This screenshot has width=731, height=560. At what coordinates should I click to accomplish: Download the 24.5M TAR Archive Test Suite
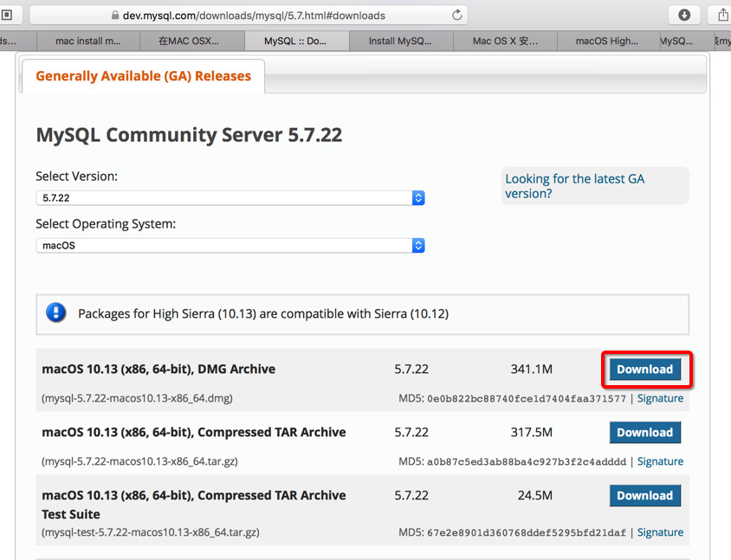point(644,495)
